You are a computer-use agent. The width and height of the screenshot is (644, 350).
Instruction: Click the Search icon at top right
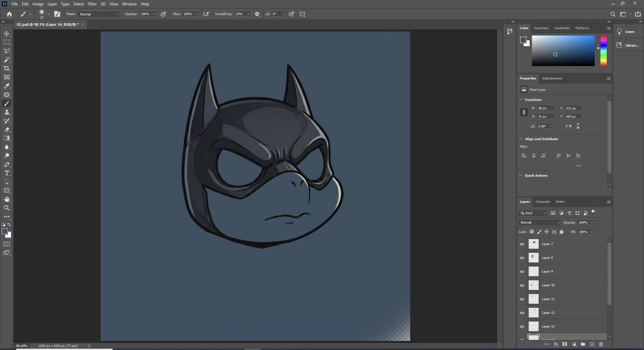coord(613,14)
